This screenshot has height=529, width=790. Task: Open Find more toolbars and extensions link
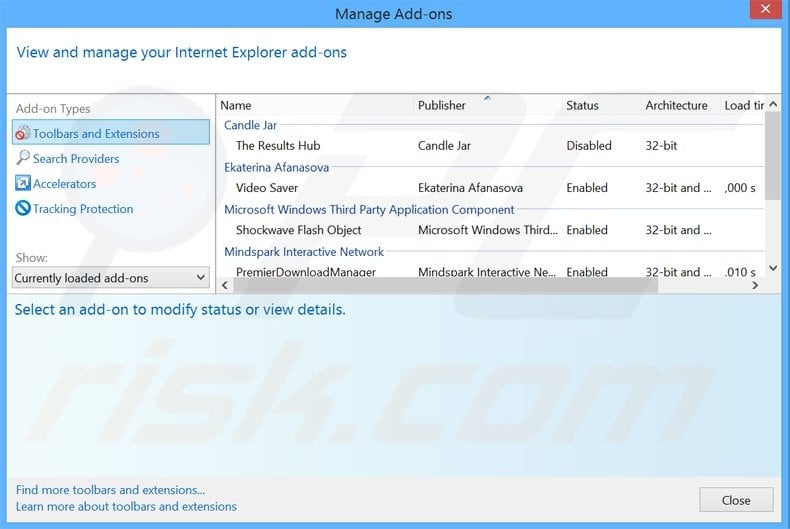110,490
